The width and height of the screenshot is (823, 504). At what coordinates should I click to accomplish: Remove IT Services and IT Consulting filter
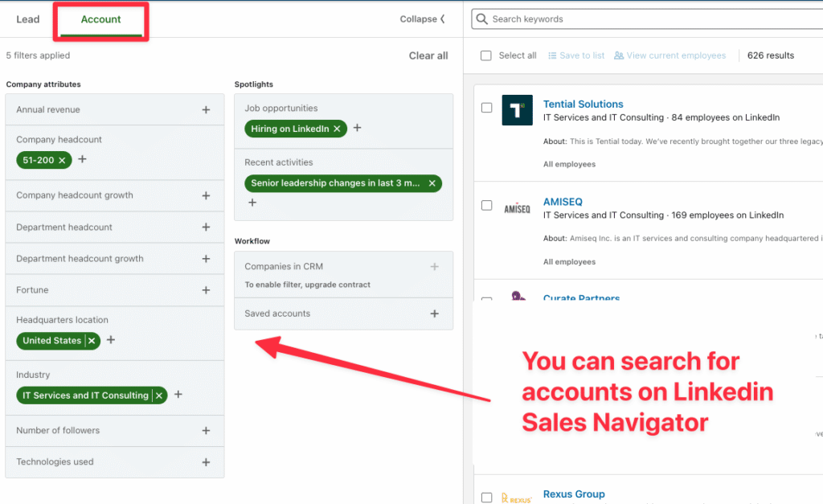pyautogui.click(x=159, y=395)
